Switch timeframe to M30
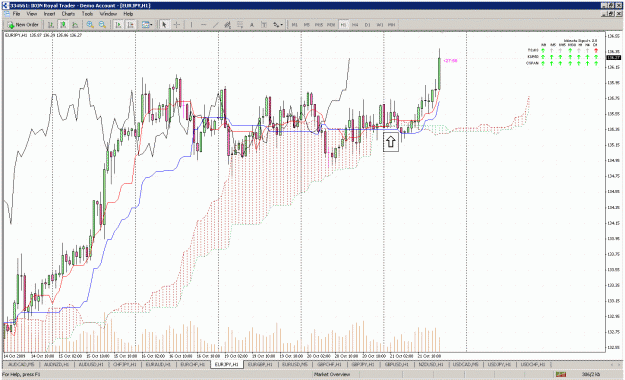 (x=331, y=25)
